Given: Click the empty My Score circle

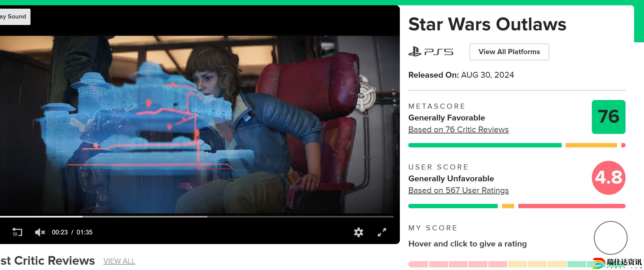Looking at the screenshot, I should point(611,238).
